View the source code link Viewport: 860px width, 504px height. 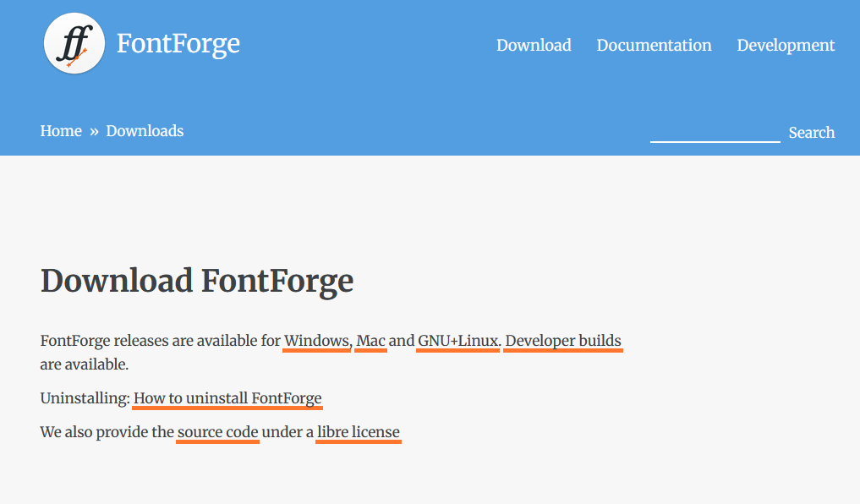(217, 432)
